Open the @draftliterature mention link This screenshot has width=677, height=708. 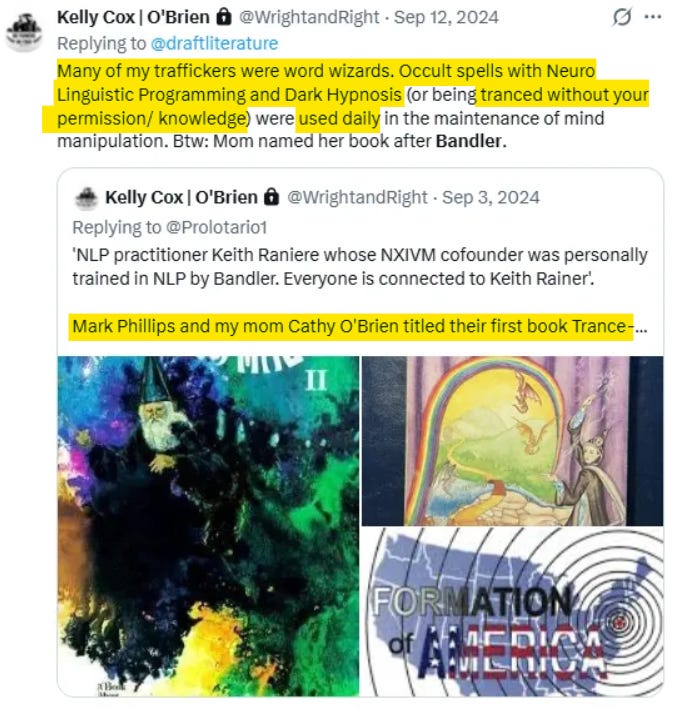214,44
